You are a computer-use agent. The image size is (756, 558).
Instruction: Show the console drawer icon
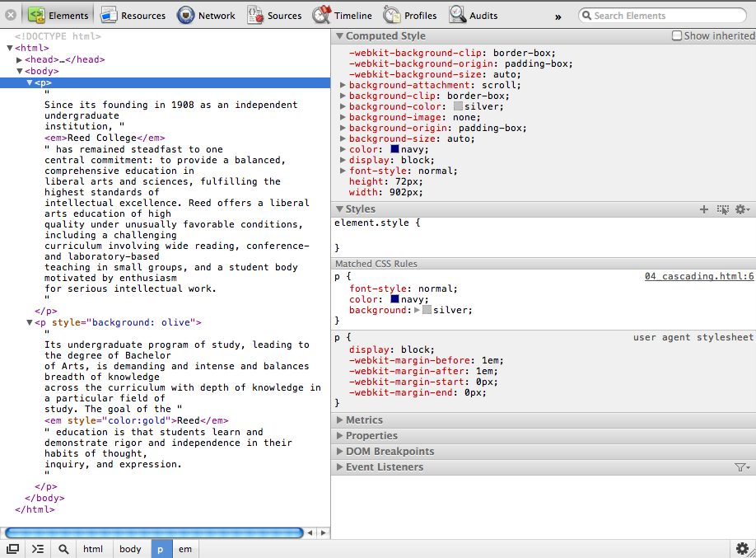pos(38,549)
